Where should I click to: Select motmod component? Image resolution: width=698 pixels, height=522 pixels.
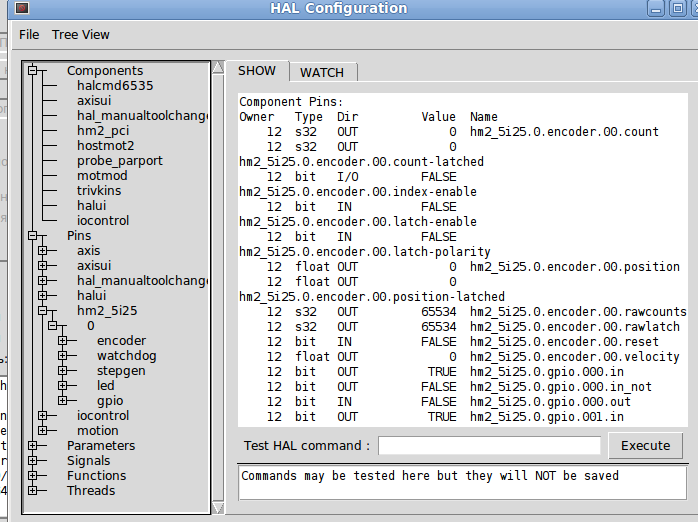[102, 176]
